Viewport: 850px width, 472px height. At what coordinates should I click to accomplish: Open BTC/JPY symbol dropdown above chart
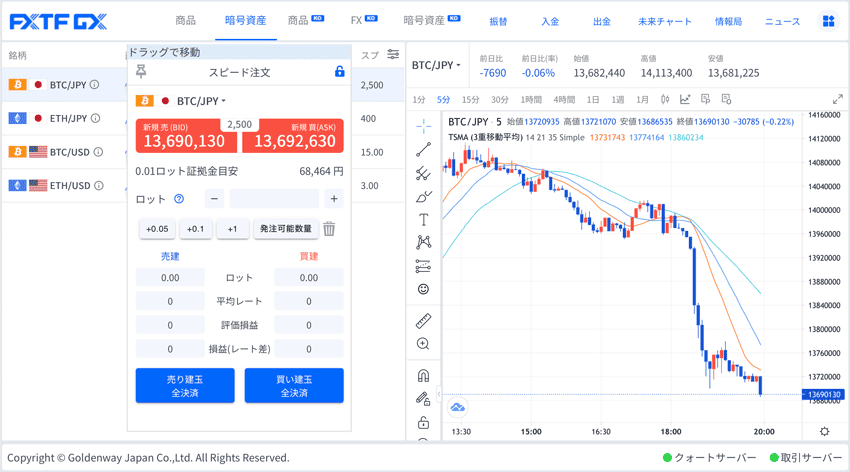point(436,65)
